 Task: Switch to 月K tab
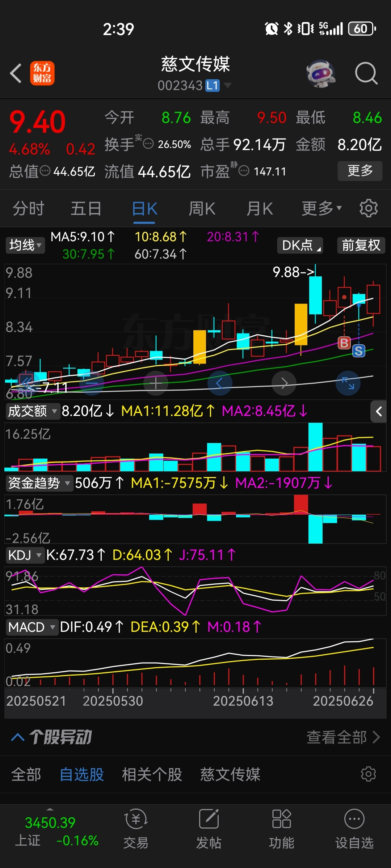[x=259, y=208]
